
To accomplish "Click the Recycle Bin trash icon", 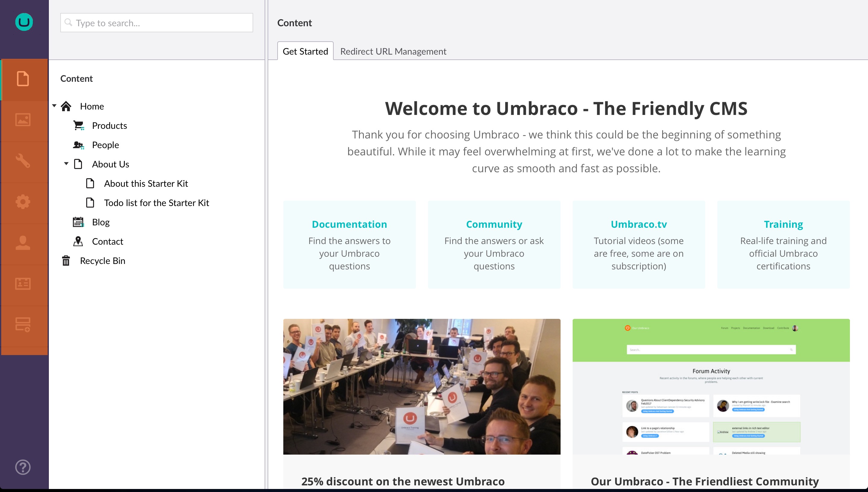I will coord(66,261).
